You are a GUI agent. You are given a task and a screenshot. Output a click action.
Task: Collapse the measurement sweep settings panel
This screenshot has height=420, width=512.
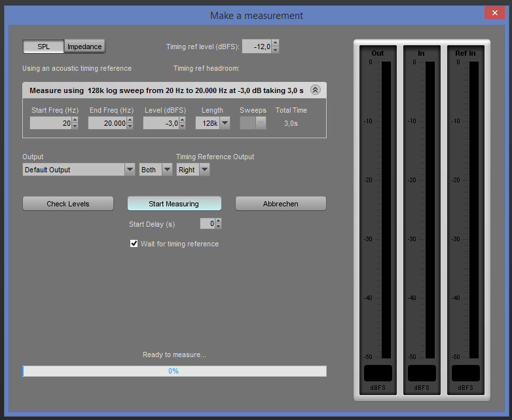tap(315, 90)
